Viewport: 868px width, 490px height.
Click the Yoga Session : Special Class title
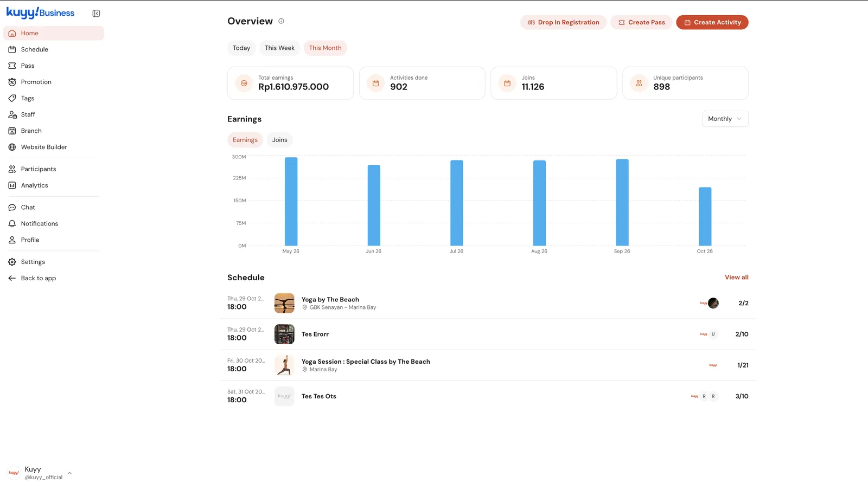tap(366, 362)
